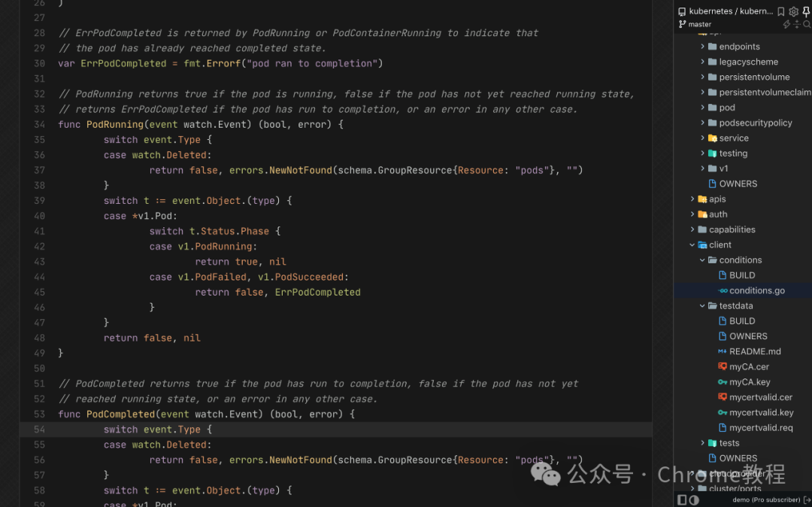The height and width of the screenshot is (507, 812).
Task: Toggle the sidebar layout icon in the footer
Action: (682, 499)
